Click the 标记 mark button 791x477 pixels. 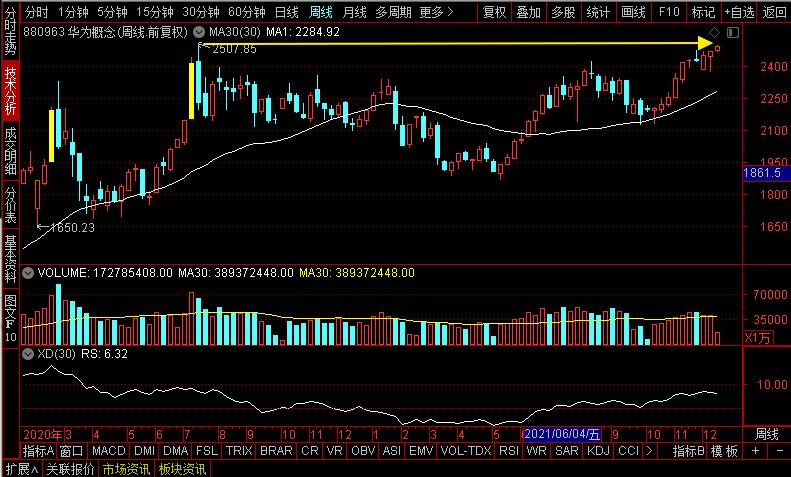point(703,12)
